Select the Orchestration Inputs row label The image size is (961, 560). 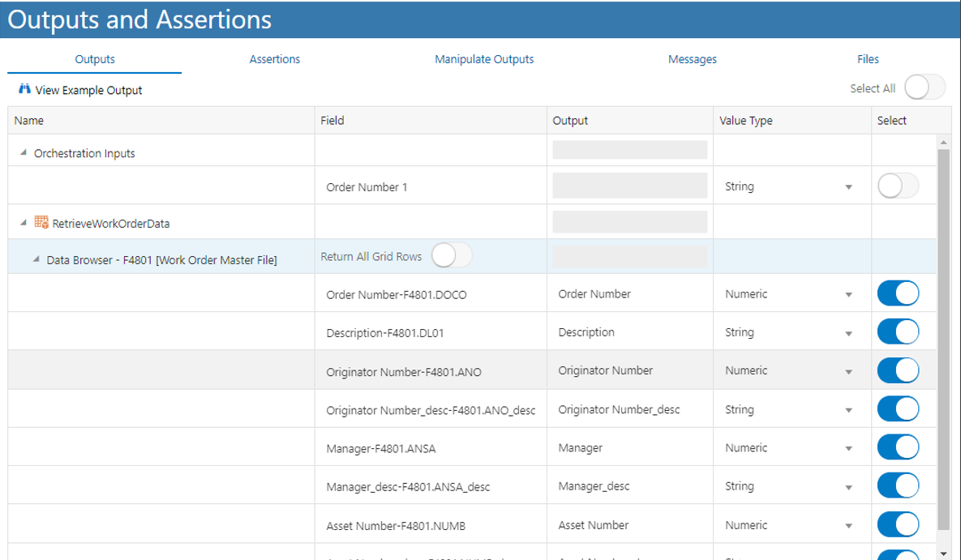point(84,153)
